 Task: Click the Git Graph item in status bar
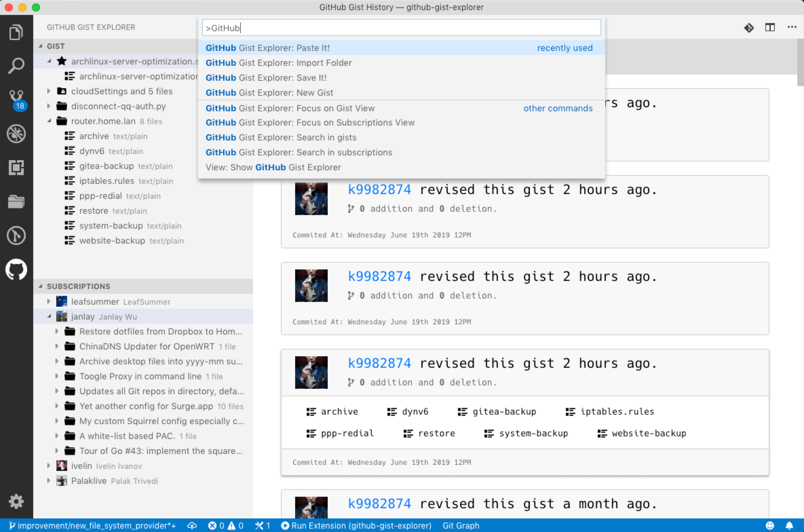[x=461, y=525]
